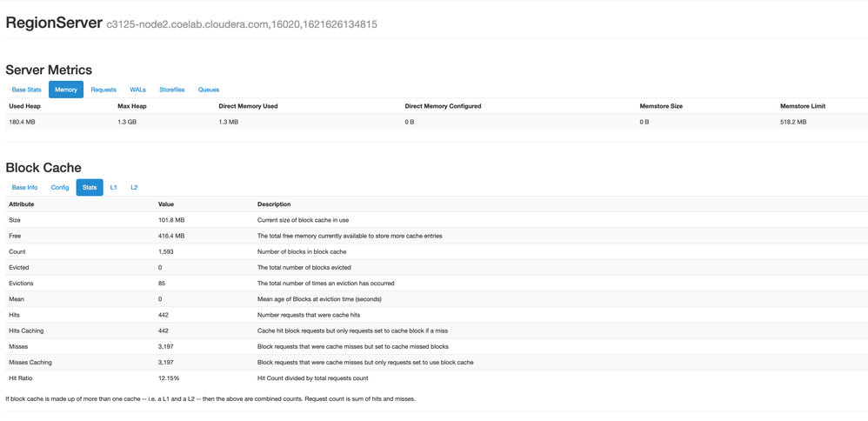This screenshot has width=868, height=421.
Task: Open the L1 block cache tab
Action: [x=113, y=187]
